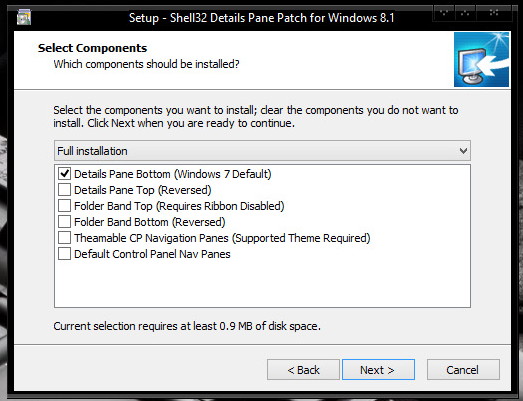
Task: Cancel the setup wizard
Action: point(463,370)
